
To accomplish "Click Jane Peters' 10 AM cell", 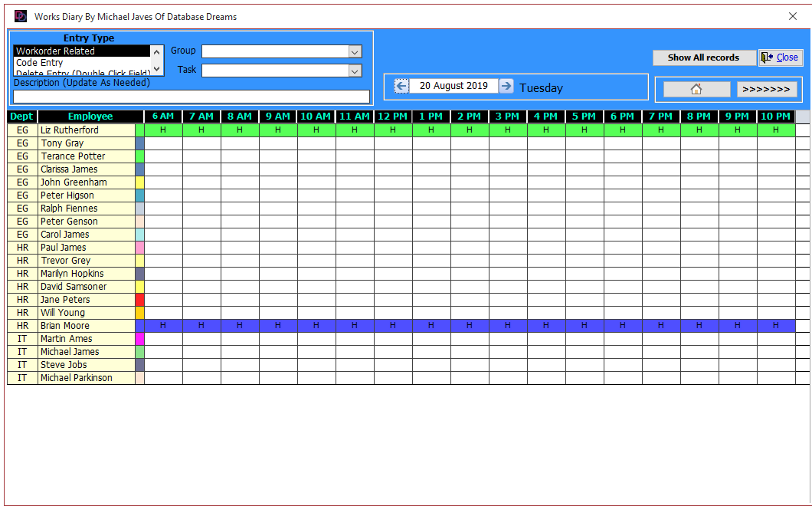I will [x=316, y=300].
